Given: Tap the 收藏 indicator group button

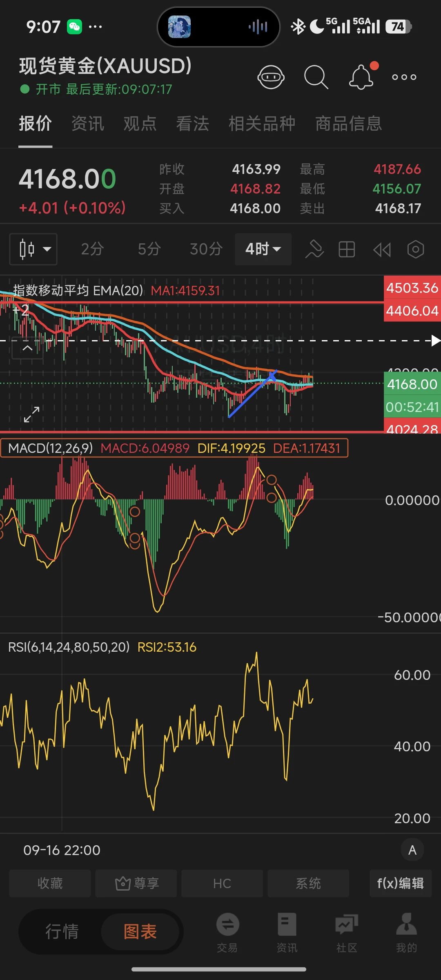Looking at the screenshot, I should tap(50, 883).
